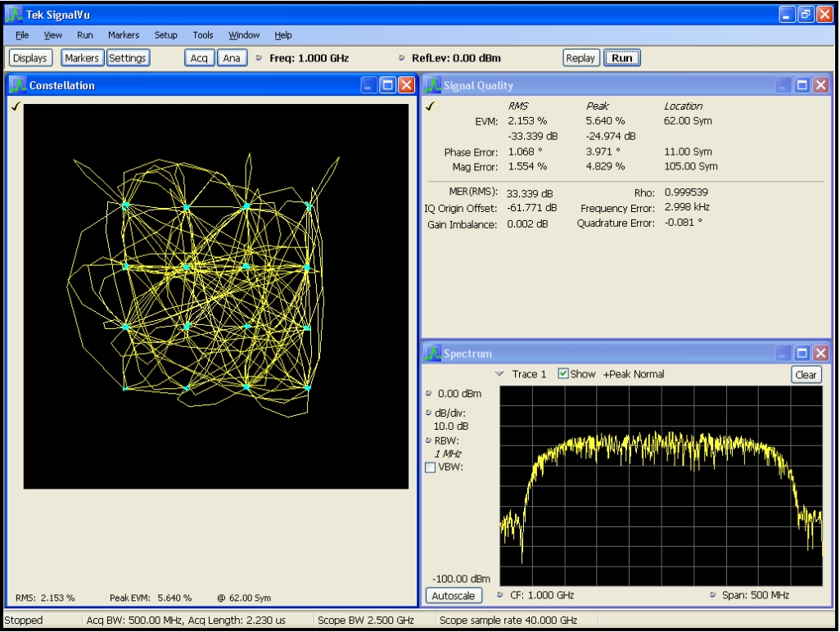Click the 1 MHz RBW value

pyautogui.click(x=449, y=454)
